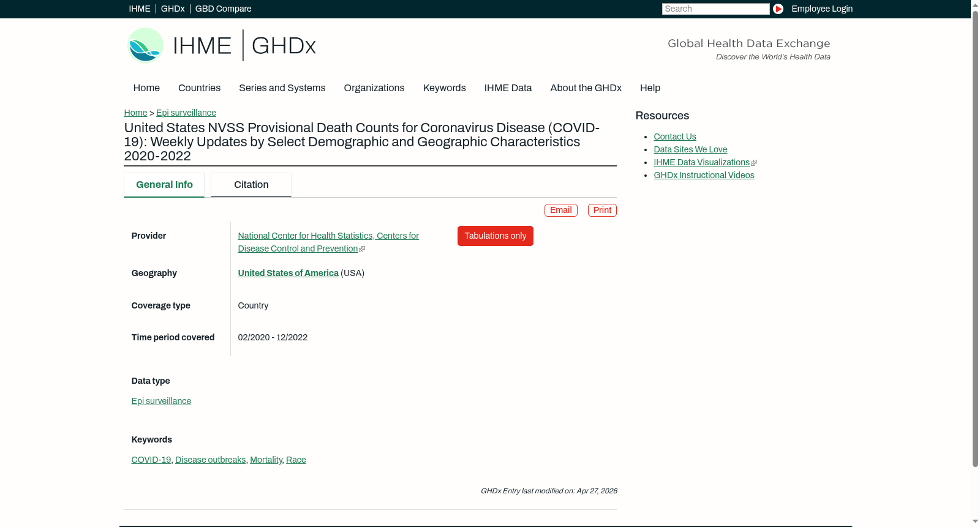Click the GHDx Entry last modified date text

click(549, 491)
